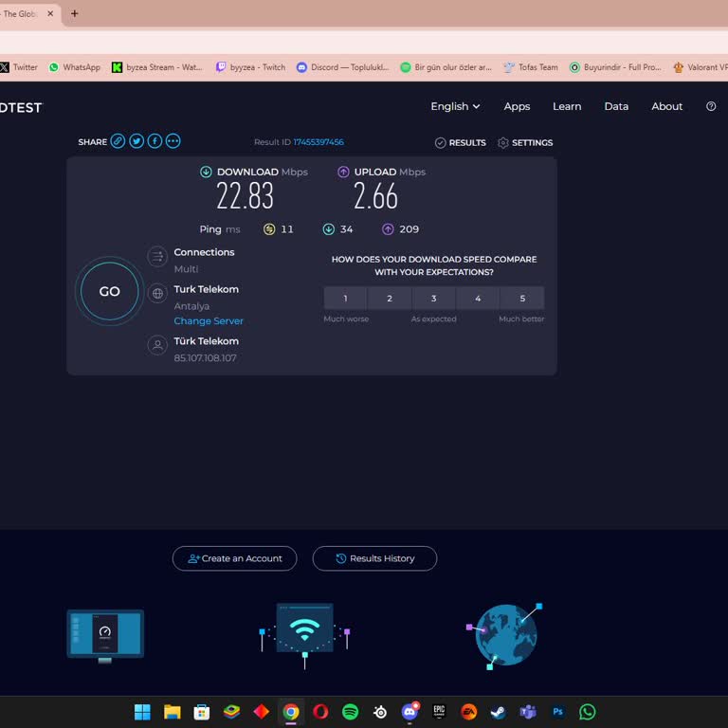Open the Results History button
This screenshot has height=728, width=728.
pyautogui.click(x=374, y=558)
